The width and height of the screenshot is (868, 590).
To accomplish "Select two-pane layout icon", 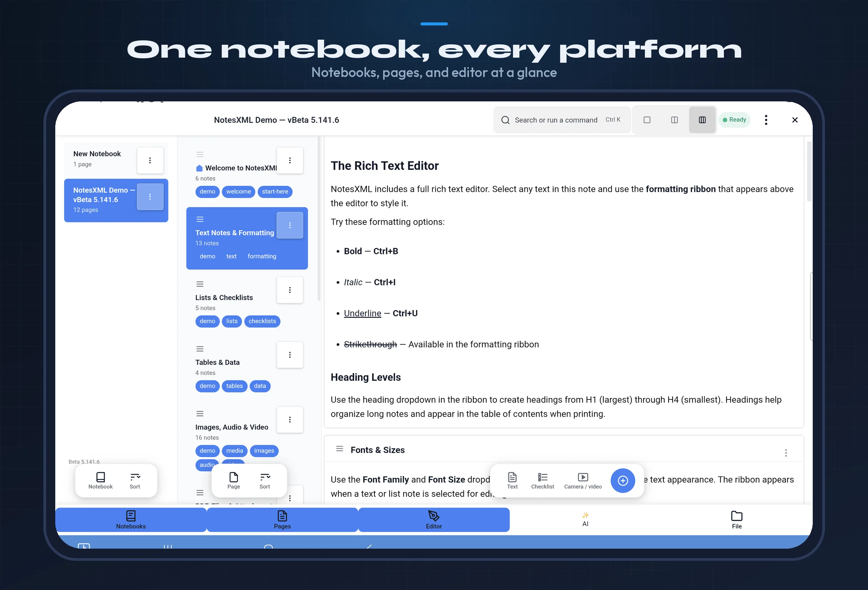I will [x=674, y=120].
